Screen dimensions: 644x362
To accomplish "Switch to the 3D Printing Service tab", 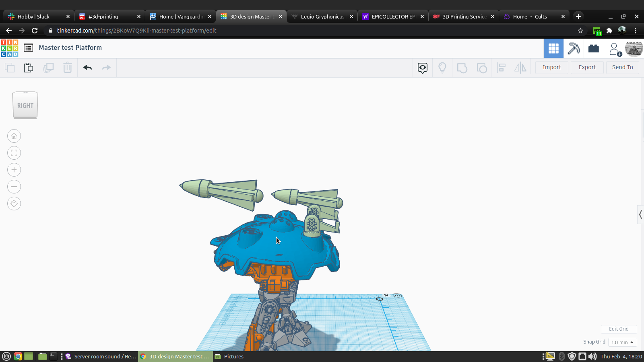I will (x=464, y=16).
